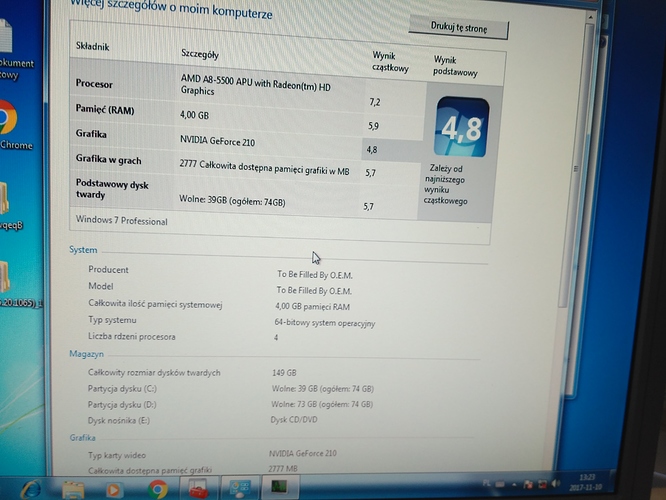Click the Szczegóły column header
Image resolution: width=666 pixels, height=500 pixels.
pyautogui.click(x=200, y=54)
